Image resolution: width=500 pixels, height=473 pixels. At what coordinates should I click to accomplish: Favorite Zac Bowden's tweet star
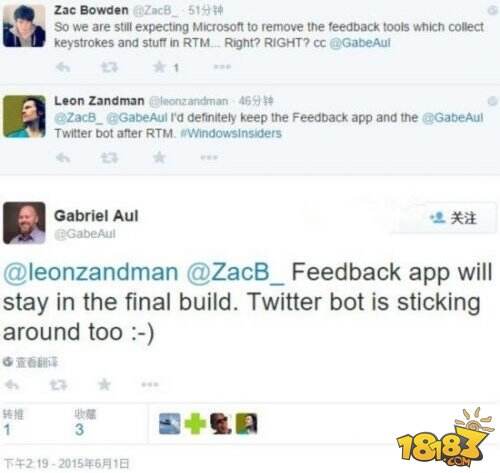pyautogui.click(x=159, y=67)
